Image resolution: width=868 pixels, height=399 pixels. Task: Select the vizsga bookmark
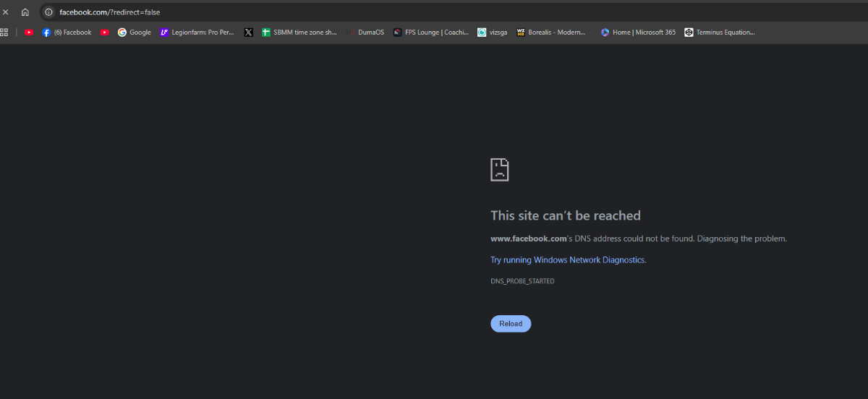click(493, 33)
